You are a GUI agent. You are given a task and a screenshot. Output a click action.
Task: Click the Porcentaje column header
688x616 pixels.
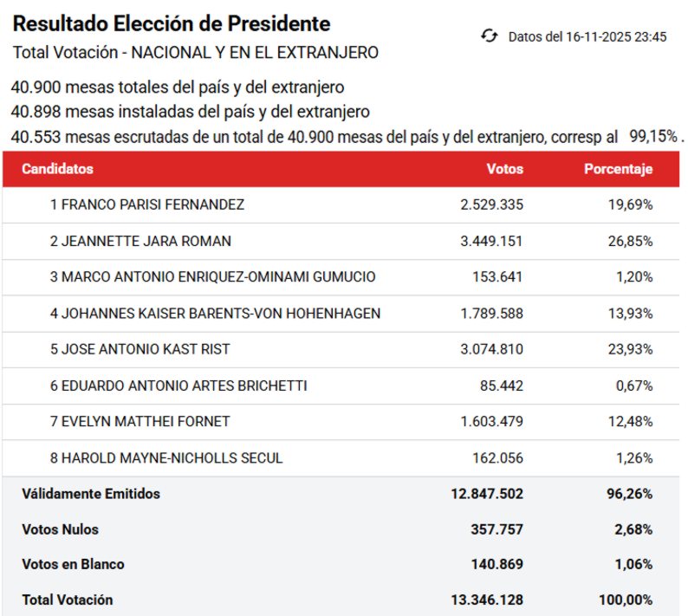point(618,169)
